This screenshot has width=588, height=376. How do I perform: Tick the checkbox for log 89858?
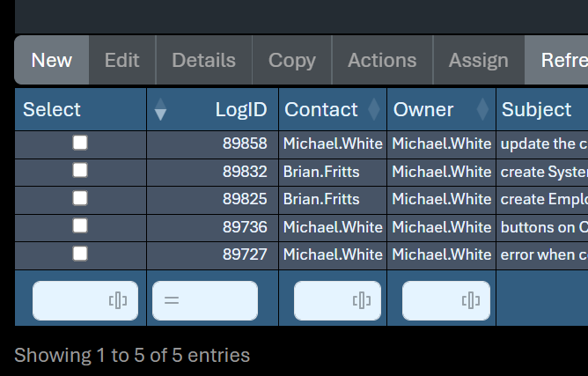[80, 143]
